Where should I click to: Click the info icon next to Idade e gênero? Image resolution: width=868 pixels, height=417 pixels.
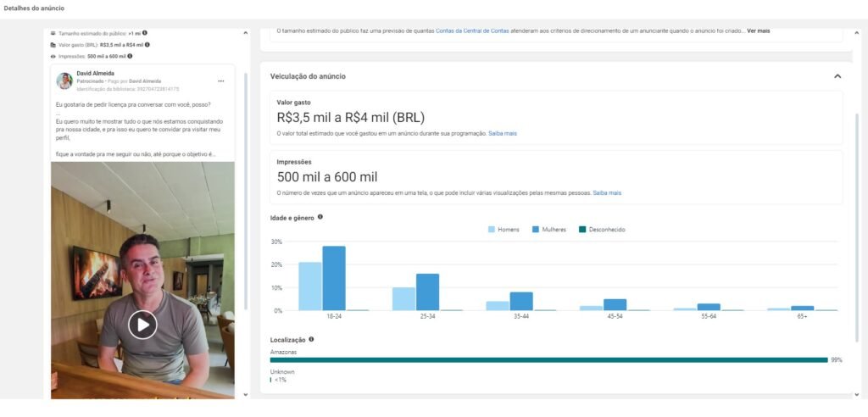point(320,217)
